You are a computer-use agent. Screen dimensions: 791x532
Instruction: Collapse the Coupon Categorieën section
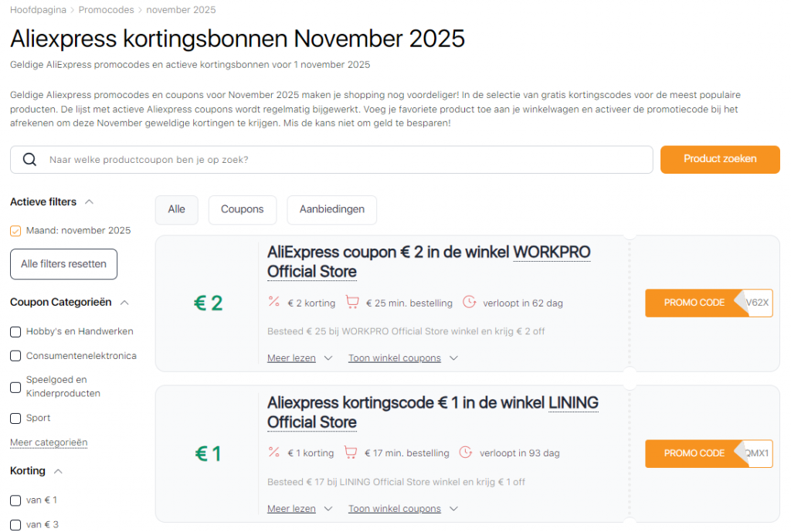[125, 303]
